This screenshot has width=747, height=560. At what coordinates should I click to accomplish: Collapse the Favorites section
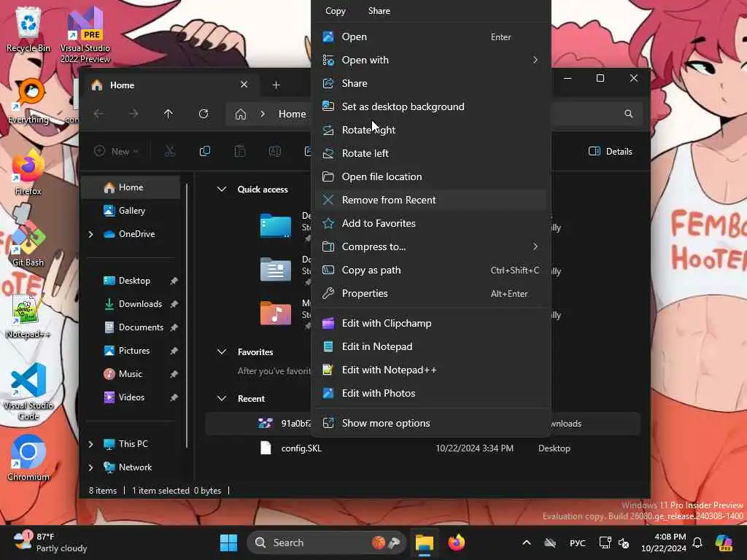pyautogui.click(x=222, y=352)
